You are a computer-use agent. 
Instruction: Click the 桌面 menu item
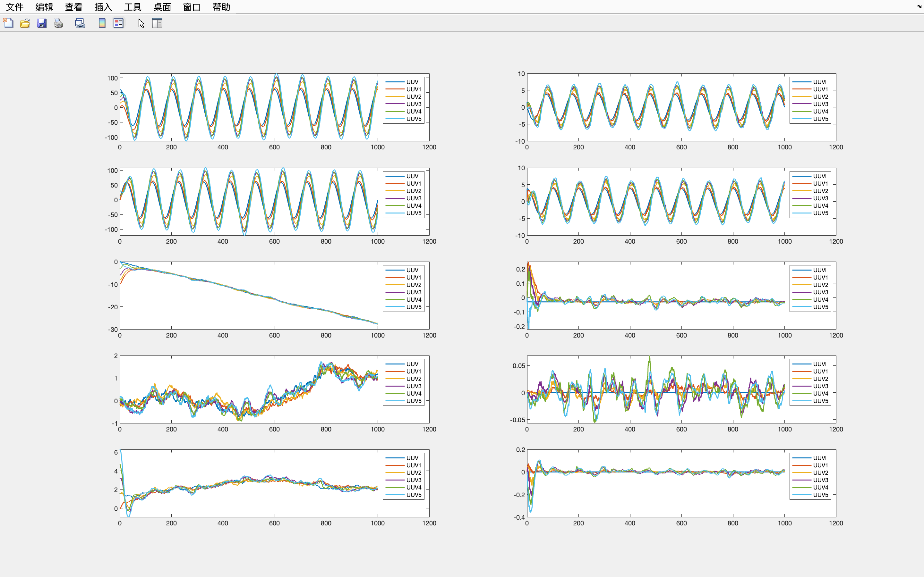(162, 7)
